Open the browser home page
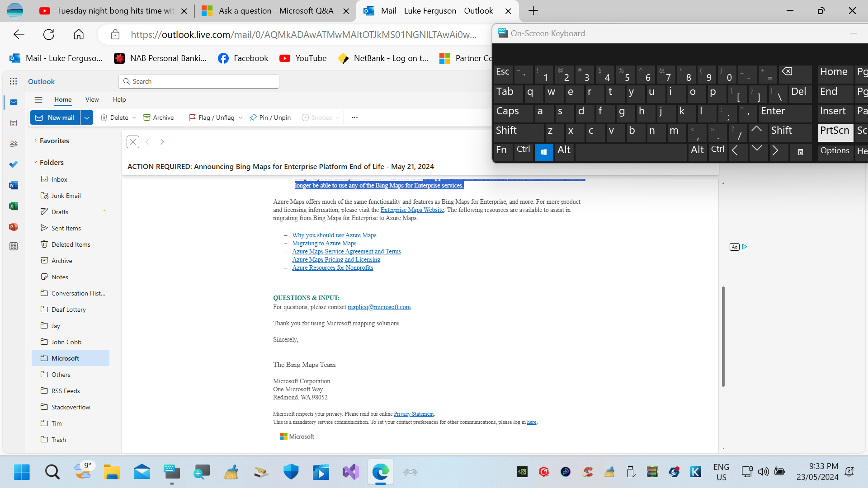 [79, 34]
